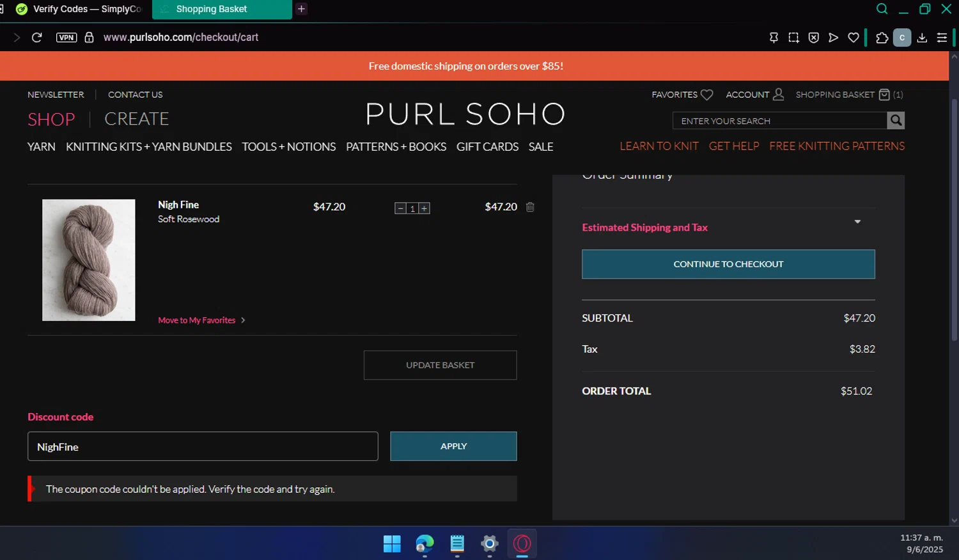
Task: Open Get Help link
Action: (x=734, y=146)
